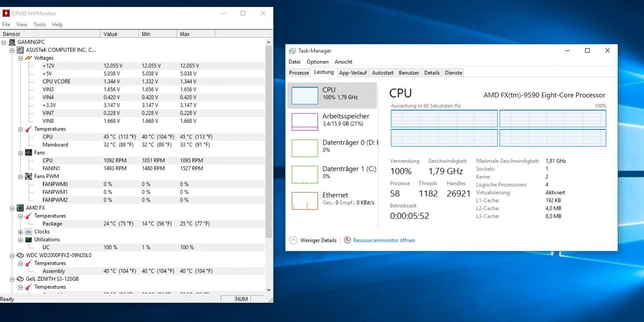The height and width of the screenshot is (322, 644).
Task: Collapse the Fans tree node
Action: point(20,153)
